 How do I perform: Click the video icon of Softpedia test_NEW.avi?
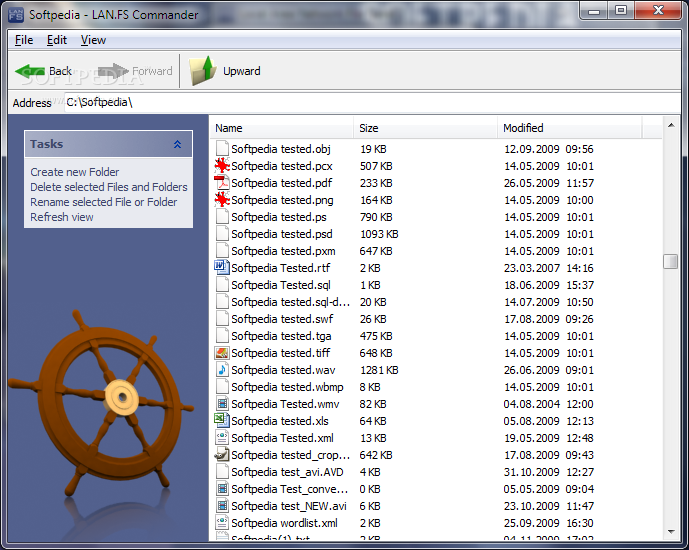point(222,506)
